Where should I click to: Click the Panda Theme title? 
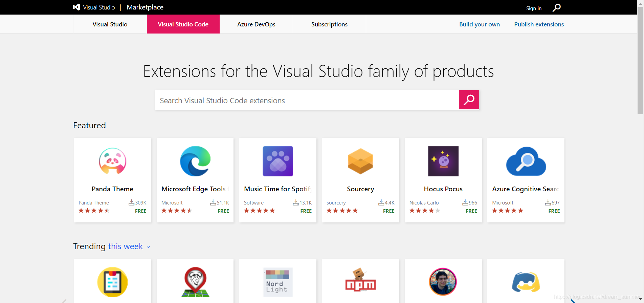click(112, 189)
